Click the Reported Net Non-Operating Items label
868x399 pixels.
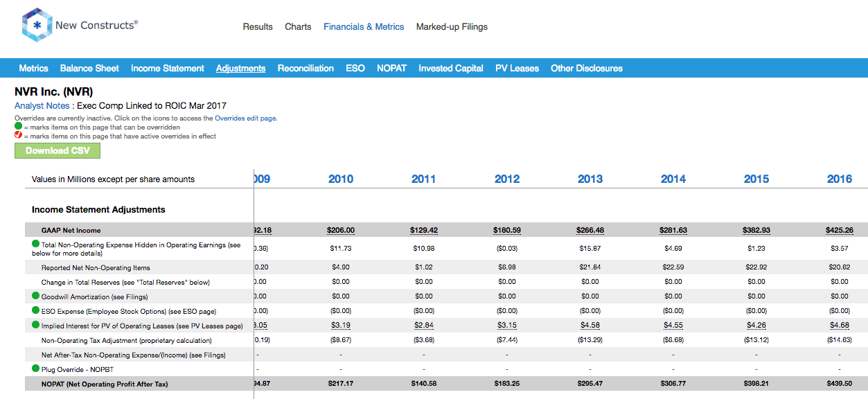click(96, 267)
